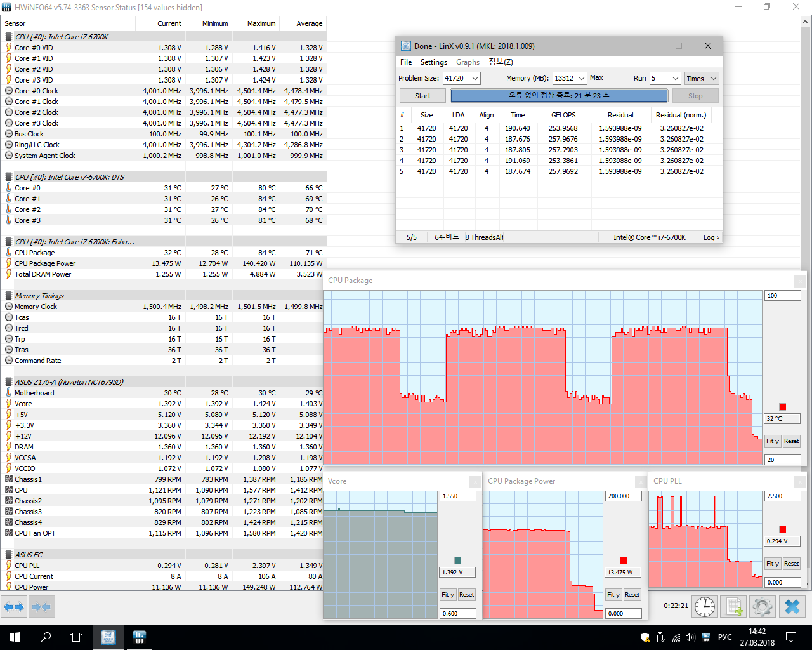Click the CPU Package graph minimum field 20

point(783,460)
